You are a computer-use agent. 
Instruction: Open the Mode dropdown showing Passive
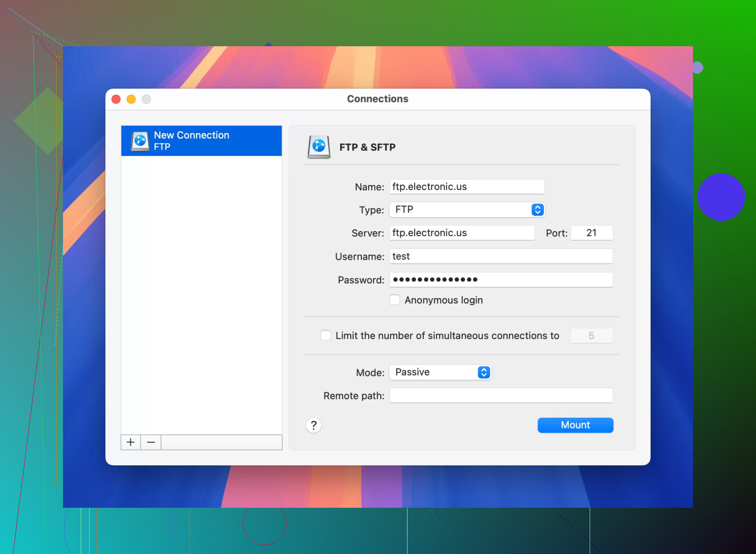[440, 372]
